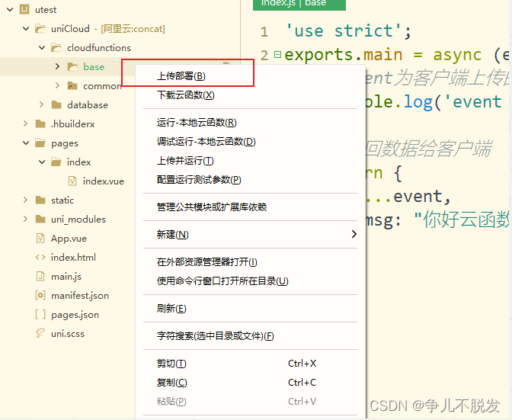Expand the .hbuilderx folder
Image resolution: width=512 pixels, height=420 pixels.
click(x=25, y=123)
